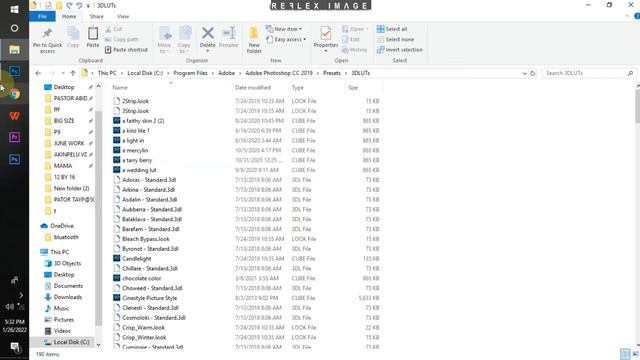The height and width of the screenshot is (360, 640).
Task: Click Pin to Quick access icon
Action: 47,33
